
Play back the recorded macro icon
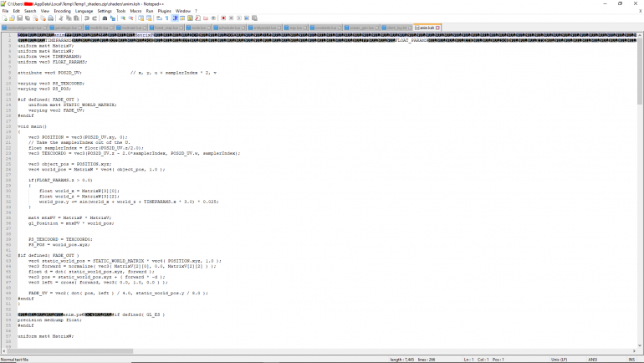tap(239, 18)
